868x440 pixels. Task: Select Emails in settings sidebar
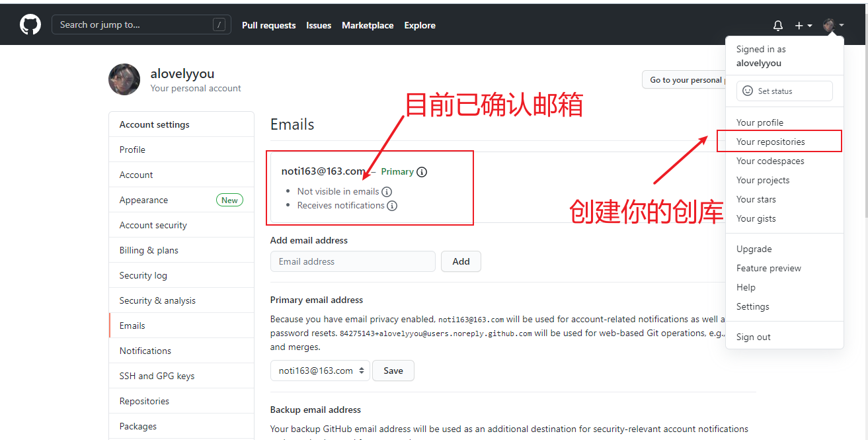(181, 326)
